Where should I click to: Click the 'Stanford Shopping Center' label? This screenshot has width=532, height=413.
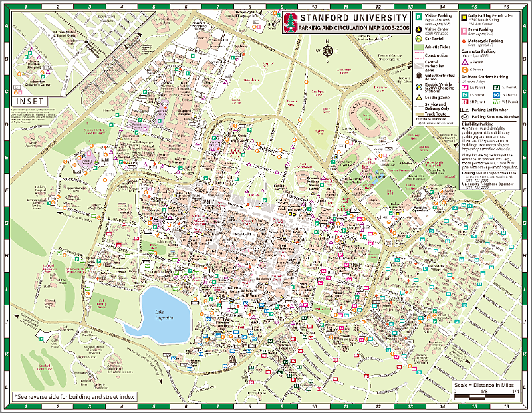tap(199, 25)
